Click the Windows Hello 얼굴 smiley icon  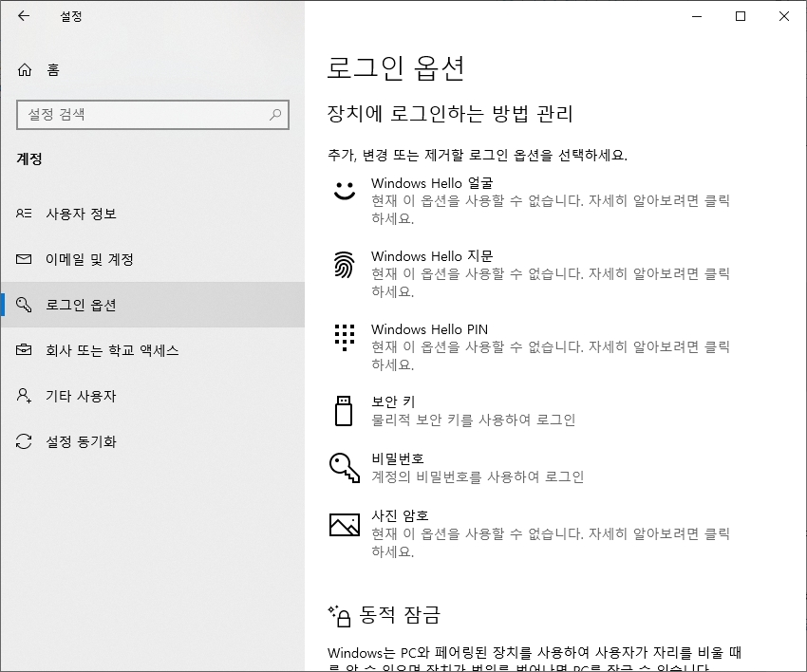coord(345,191)
